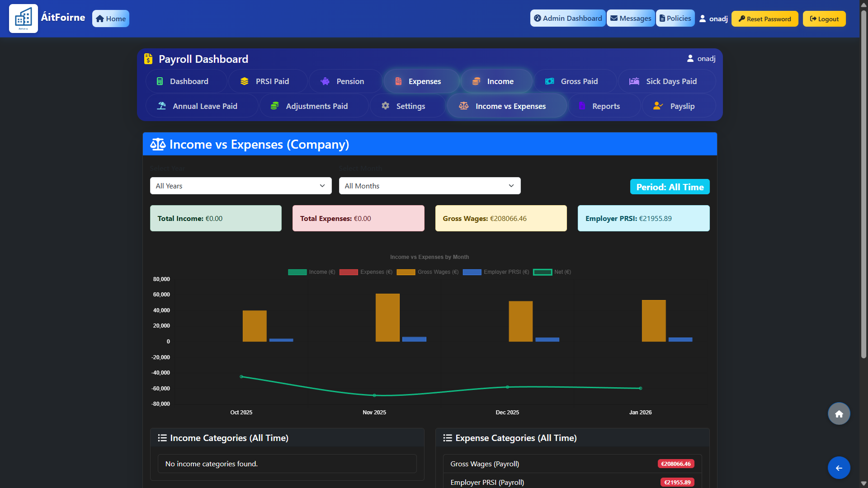Open the Reports tab

605,106
